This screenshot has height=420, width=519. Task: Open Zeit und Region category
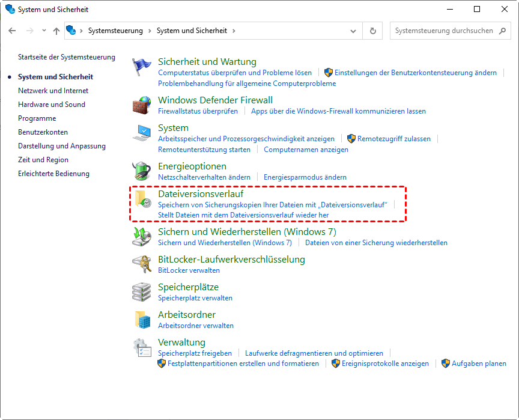point(43,160)
